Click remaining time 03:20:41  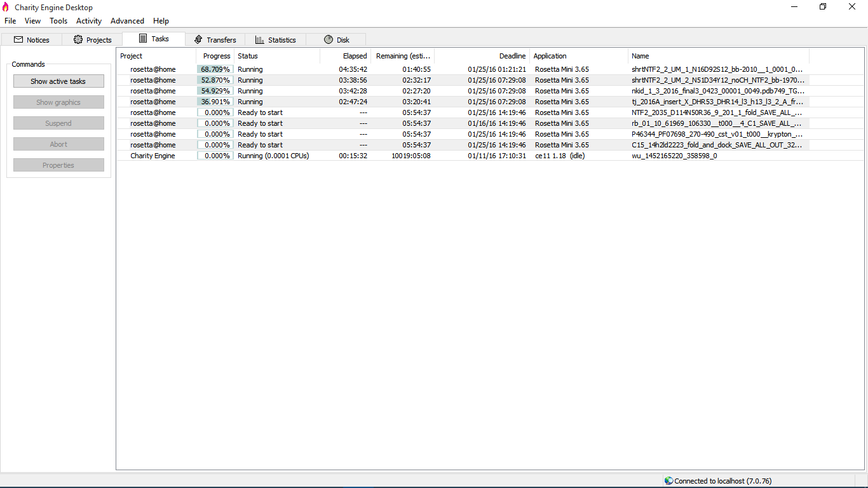click(416, 102)
